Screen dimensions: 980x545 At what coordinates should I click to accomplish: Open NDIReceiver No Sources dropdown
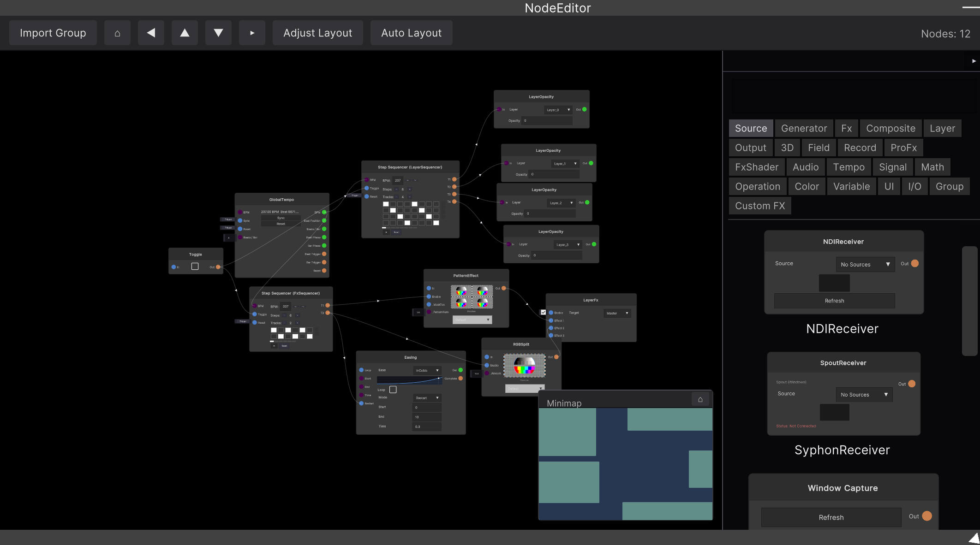pyautogui.click(x=865, y=264)
